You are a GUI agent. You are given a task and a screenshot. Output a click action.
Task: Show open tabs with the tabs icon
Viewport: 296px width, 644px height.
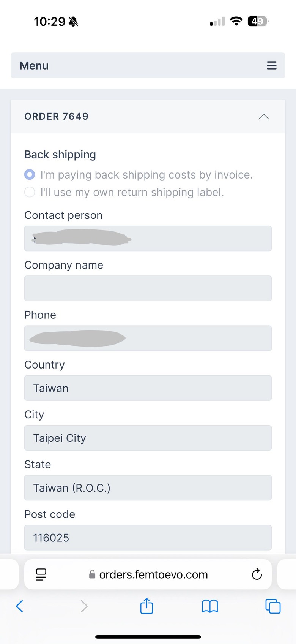pos(273,606)
